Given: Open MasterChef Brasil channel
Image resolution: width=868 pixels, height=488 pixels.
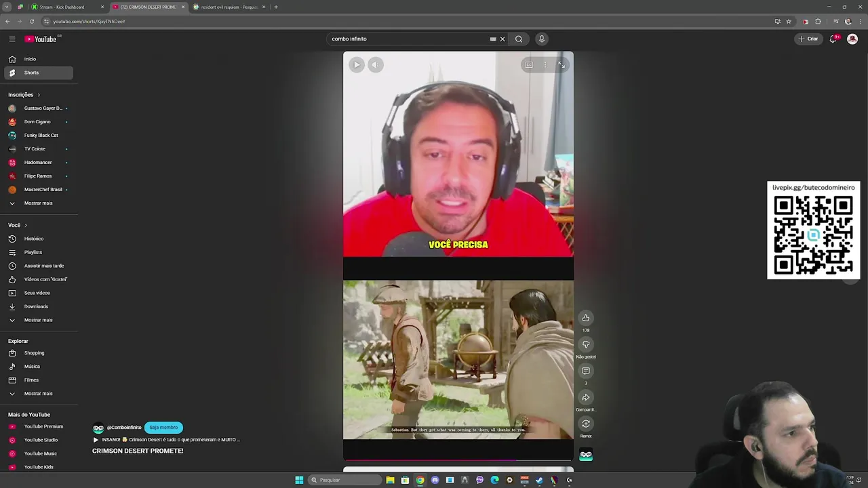Looking at the screenshot, I should 39,190.
